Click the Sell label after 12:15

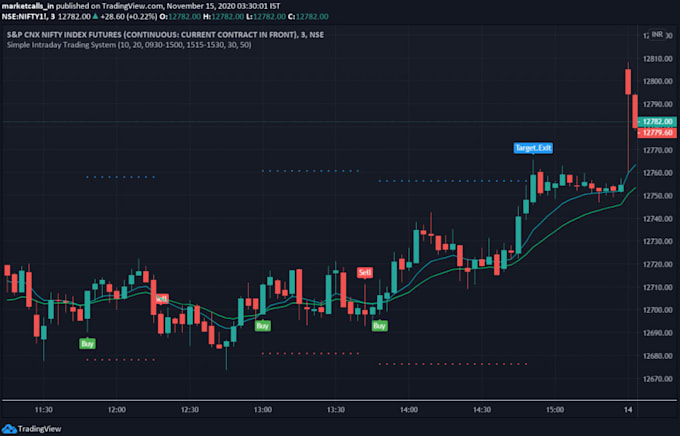tap(162, 298)
